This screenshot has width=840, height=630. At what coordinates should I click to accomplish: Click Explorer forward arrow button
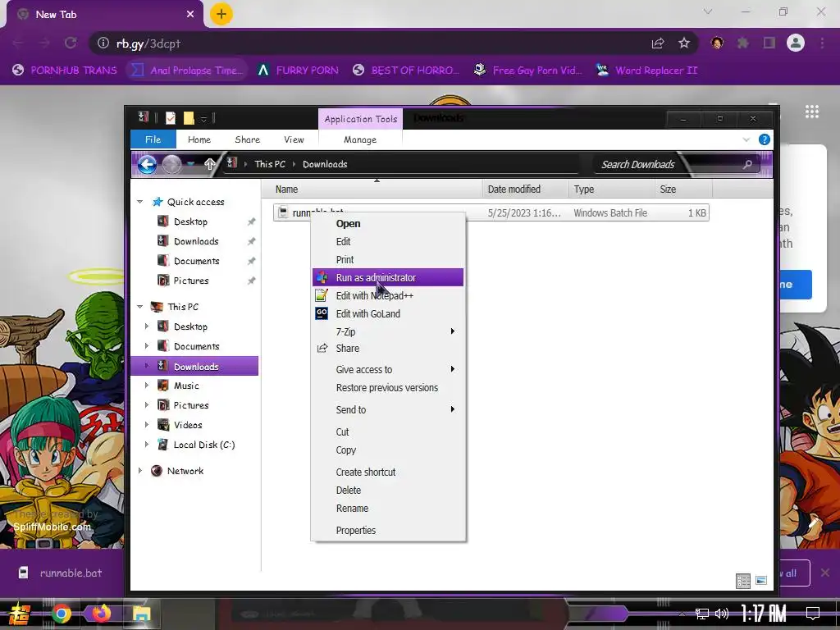pos(171,164)
